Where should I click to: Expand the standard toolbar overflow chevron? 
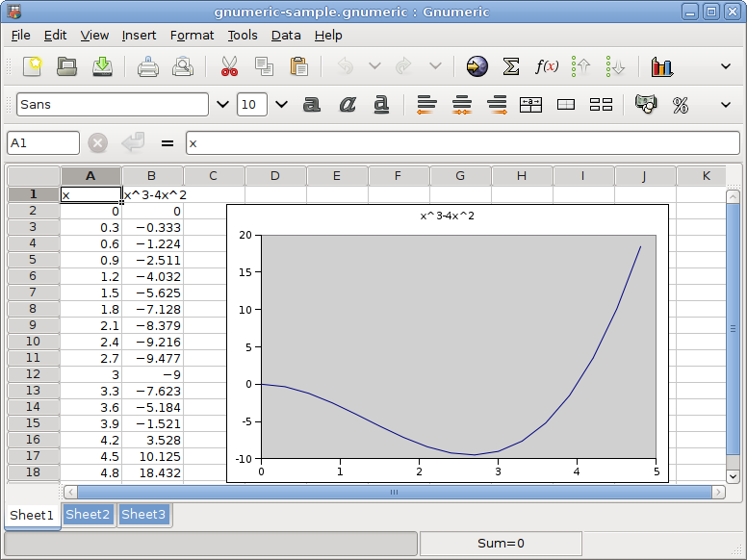coord(726,66)
